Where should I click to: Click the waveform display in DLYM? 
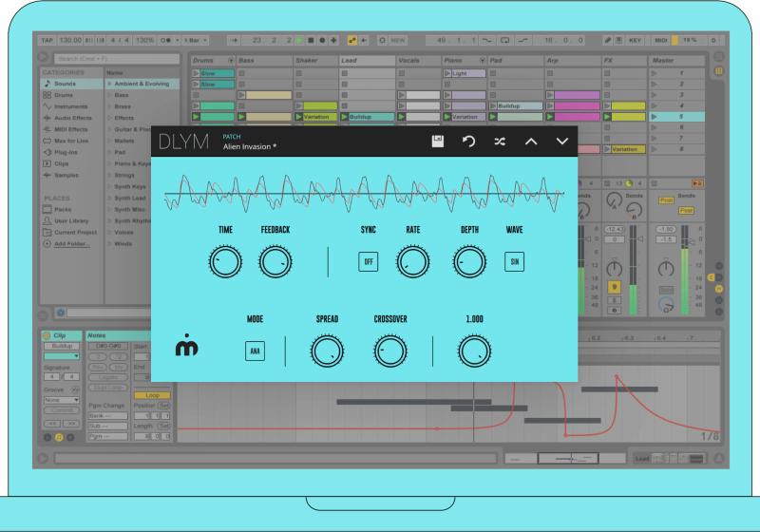(366, 191)
